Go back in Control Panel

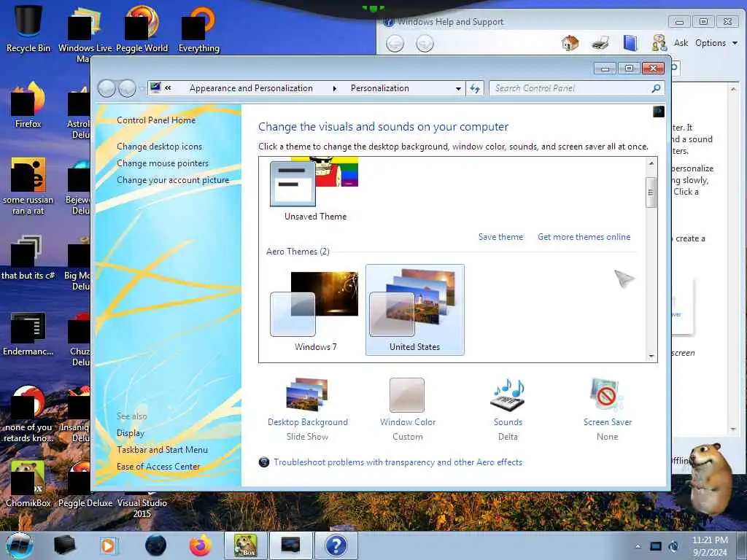coord(107,88)
